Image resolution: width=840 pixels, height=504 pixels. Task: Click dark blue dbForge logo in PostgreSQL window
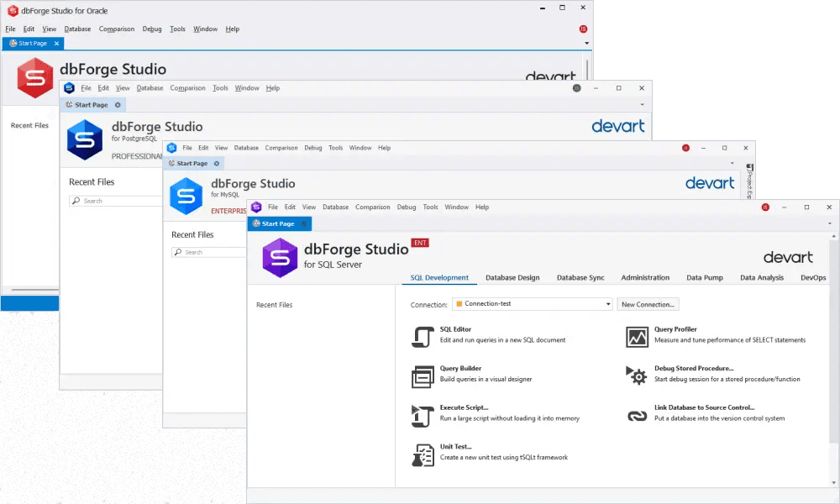85,139
